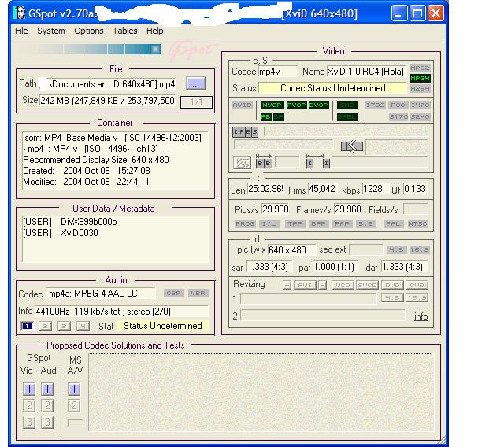Select audio stream 3
Viewport: 504px width, 447px height.
pos(64,327)
